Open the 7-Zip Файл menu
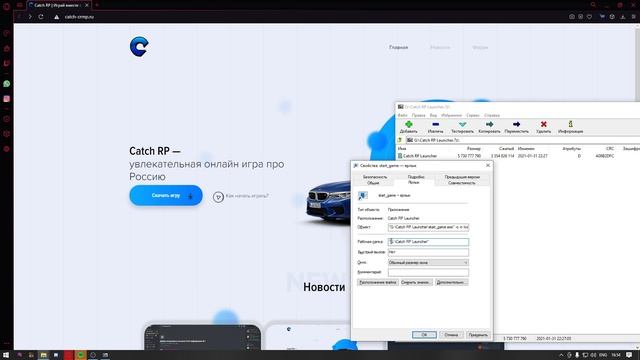Viewport: 640px width, 360px height. pos(402,116)
